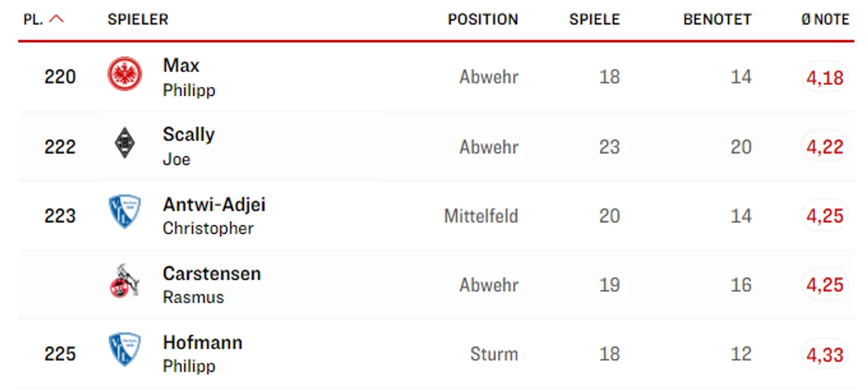Open player Max Philipp's profile

click(x=189, y=77)
